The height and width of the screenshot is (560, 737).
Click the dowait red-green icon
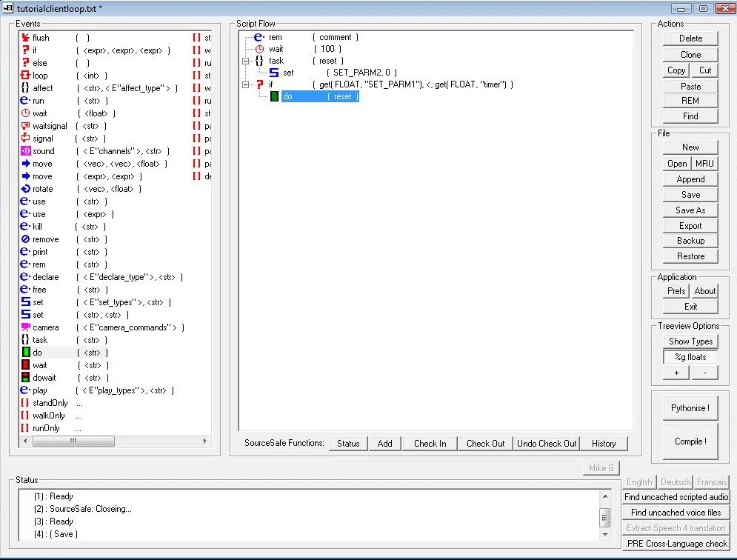tap(26, 378)
